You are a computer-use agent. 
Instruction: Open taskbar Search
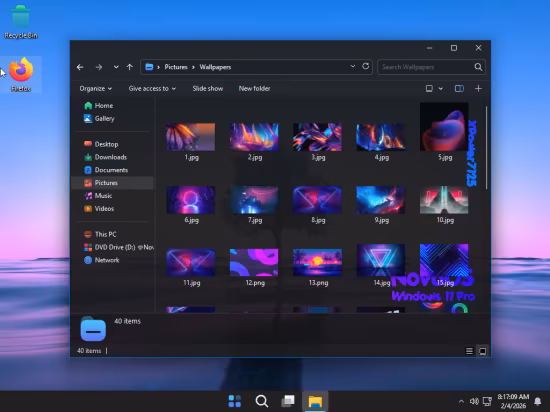click(x=262, y=401)
